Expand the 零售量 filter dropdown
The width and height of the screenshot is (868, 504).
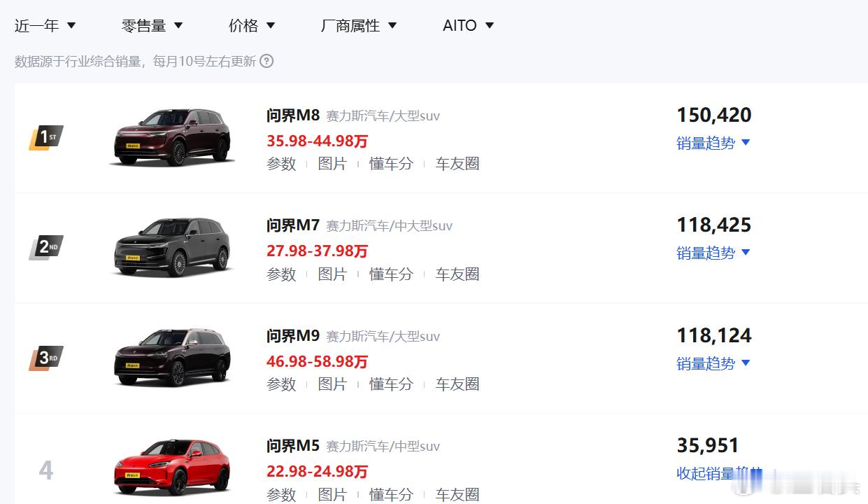(152, 26)
